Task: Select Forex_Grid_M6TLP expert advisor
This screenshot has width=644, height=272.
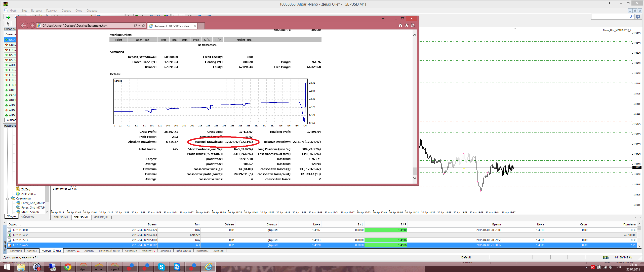Action: tap(33, 203)
